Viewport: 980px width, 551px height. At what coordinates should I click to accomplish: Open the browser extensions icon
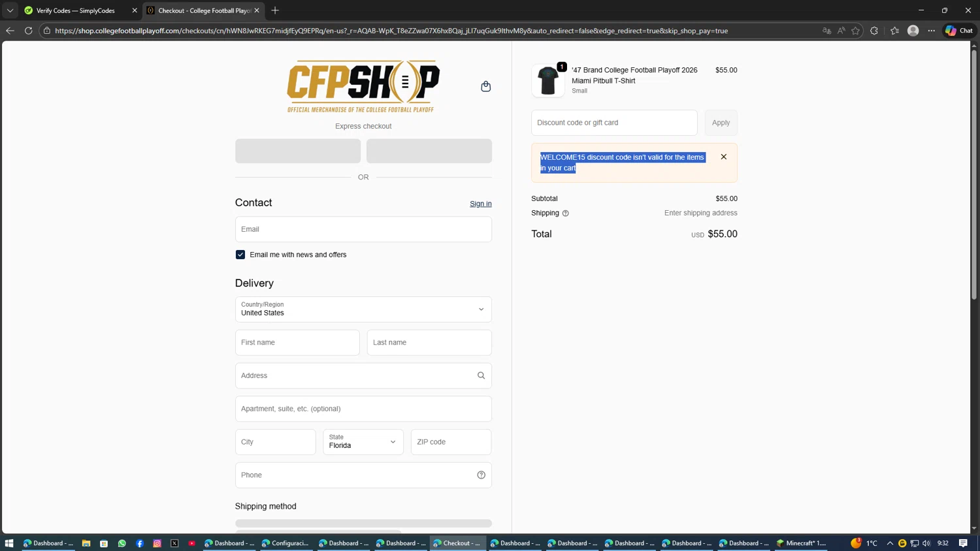click(874, 31)
